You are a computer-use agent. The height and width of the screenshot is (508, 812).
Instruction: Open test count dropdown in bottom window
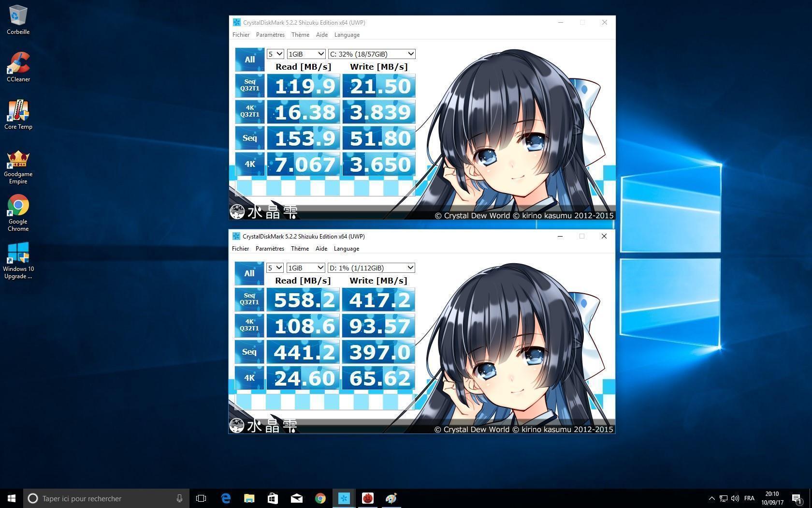pos(275,268)
